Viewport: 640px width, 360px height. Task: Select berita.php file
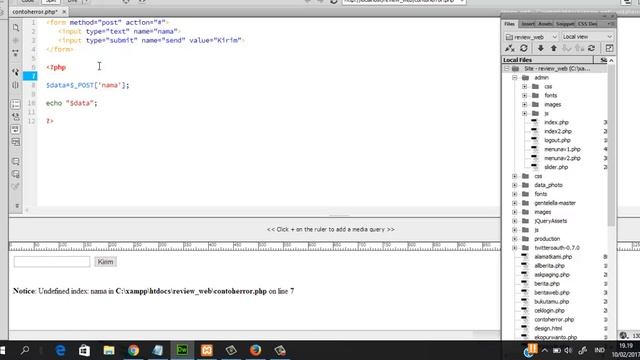[547, 284]
